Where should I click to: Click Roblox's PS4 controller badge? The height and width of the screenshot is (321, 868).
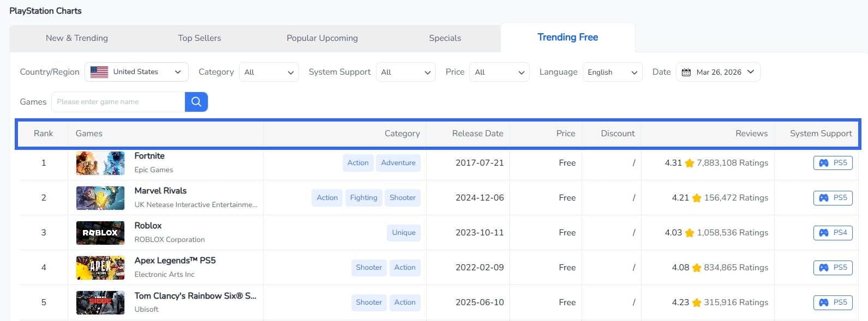tap(833, 233)
